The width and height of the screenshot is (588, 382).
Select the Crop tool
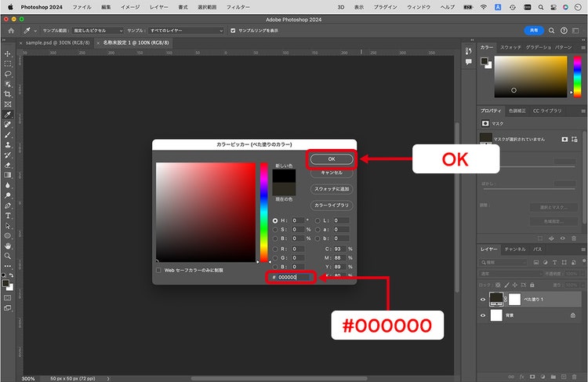[8, 94]
